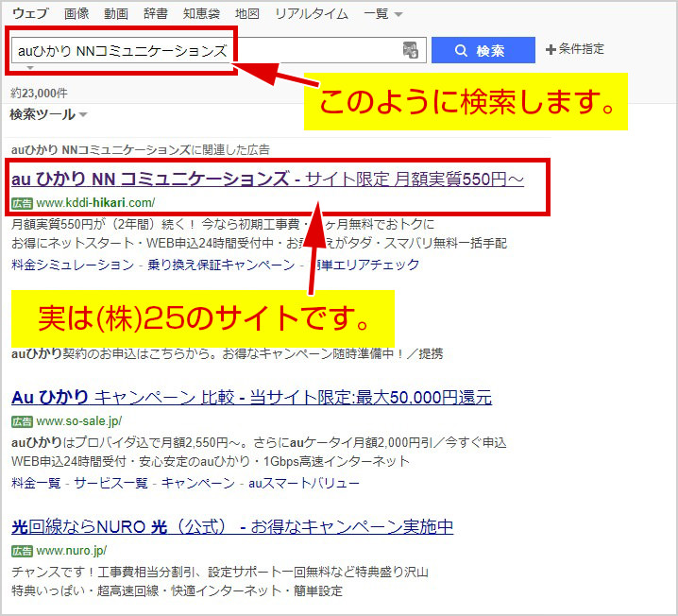The width and height of the screenshot is (678, 616).
Task: Click the www.kddi-hikari.com URL
Action: tap(95, 202)
